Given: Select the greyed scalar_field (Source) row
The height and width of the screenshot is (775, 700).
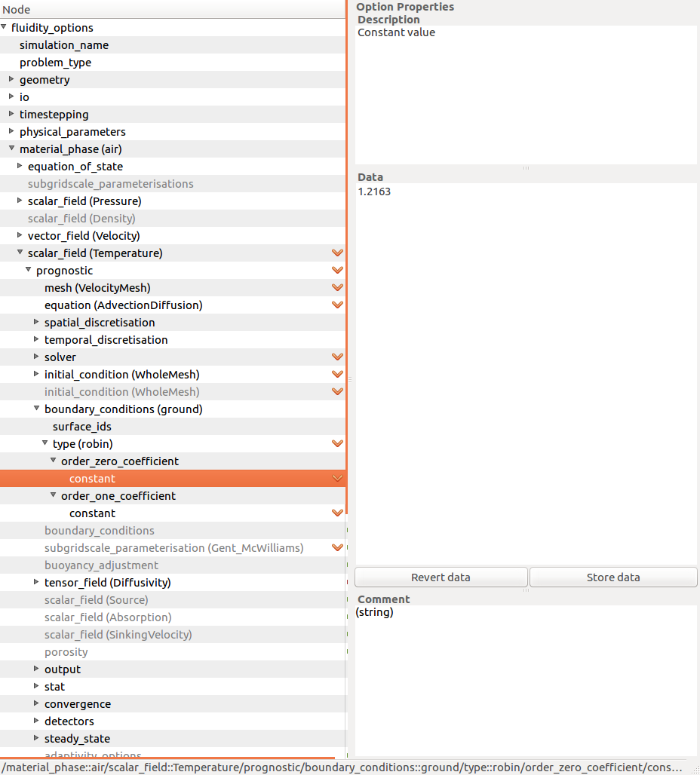Looking at the screenshot, I should pos(173,600).
